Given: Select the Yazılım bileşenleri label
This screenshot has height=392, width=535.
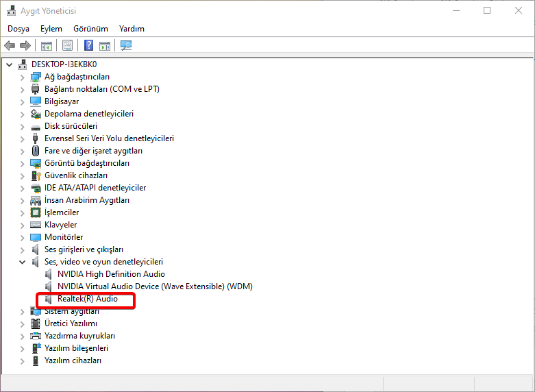Looking at the screenshot, I should [77, 348].
